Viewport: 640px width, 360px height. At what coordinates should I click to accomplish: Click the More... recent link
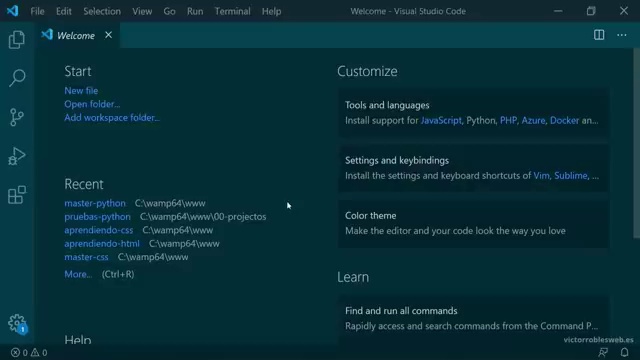click(78, 274)
